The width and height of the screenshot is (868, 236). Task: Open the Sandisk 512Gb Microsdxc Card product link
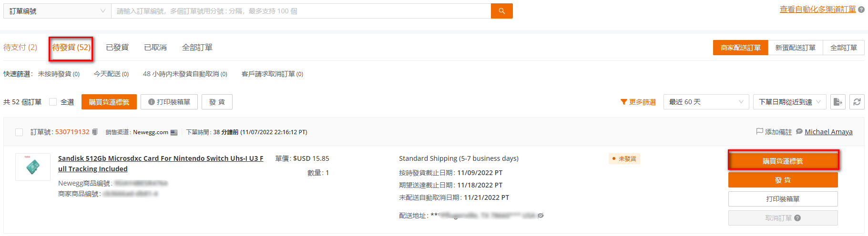161,164
